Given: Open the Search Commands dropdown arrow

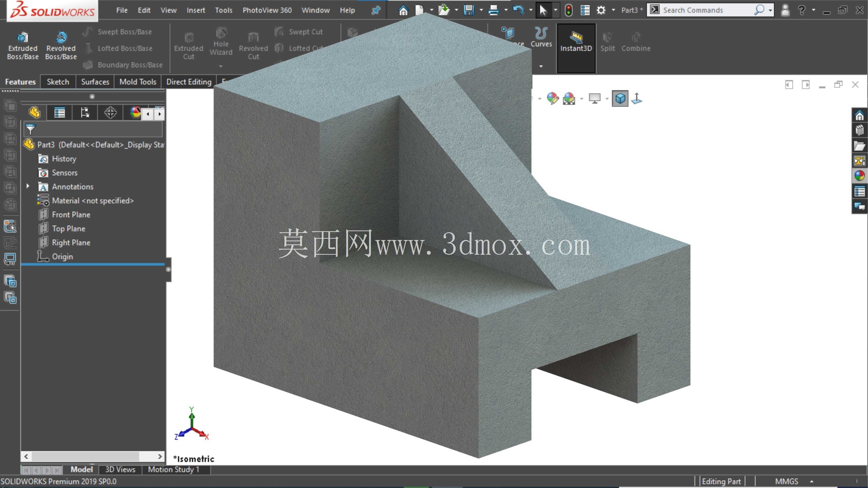Looking at the screenshot, I should click(770, 10).
